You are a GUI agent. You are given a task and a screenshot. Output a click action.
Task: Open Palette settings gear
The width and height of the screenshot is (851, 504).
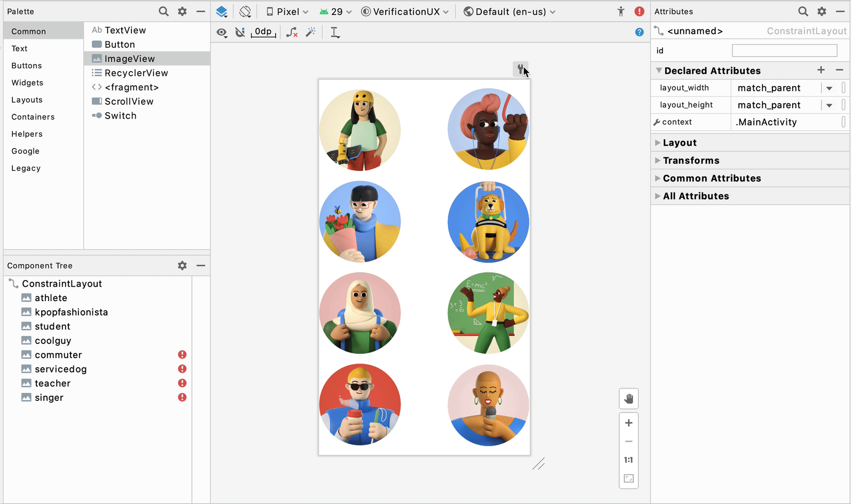pos(182,11)
